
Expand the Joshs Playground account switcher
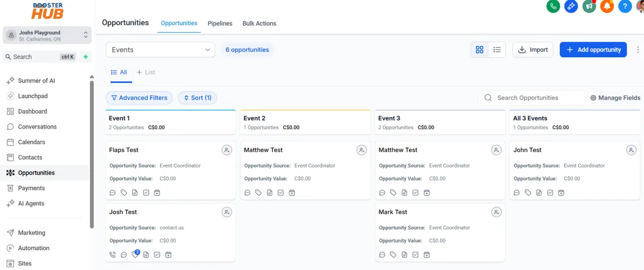(47, 36)
